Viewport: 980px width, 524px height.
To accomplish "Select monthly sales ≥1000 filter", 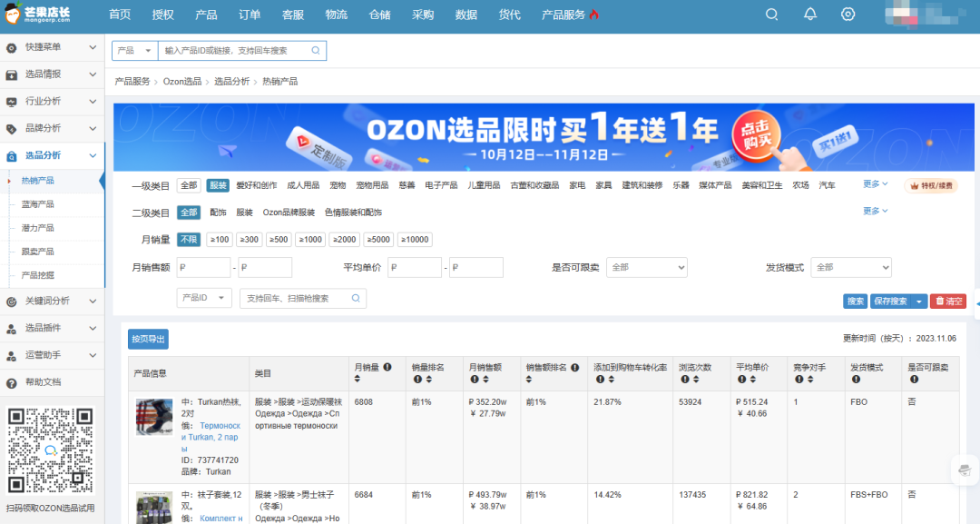I will click(x=310, y=240).
